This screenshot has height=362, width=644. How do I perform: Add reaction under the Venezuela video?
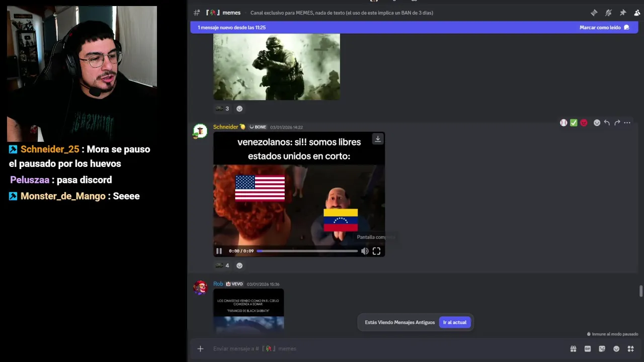coord(239,265)
